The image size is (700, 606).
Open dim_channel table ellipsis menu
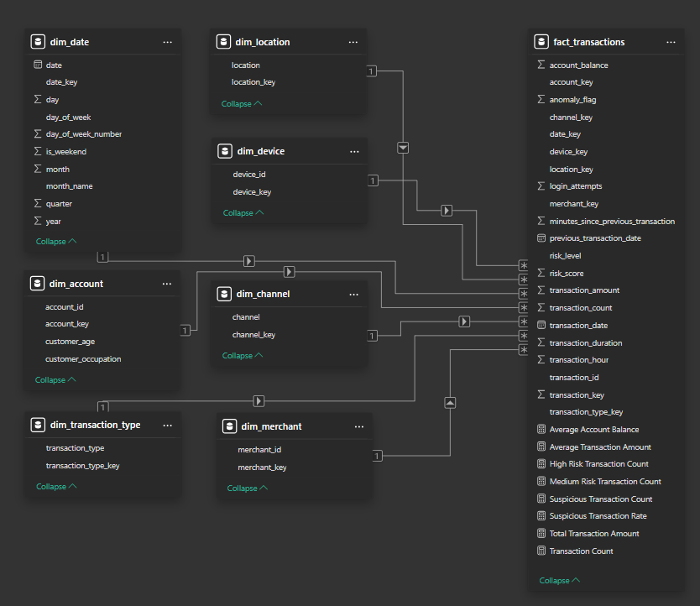point(353,295)
